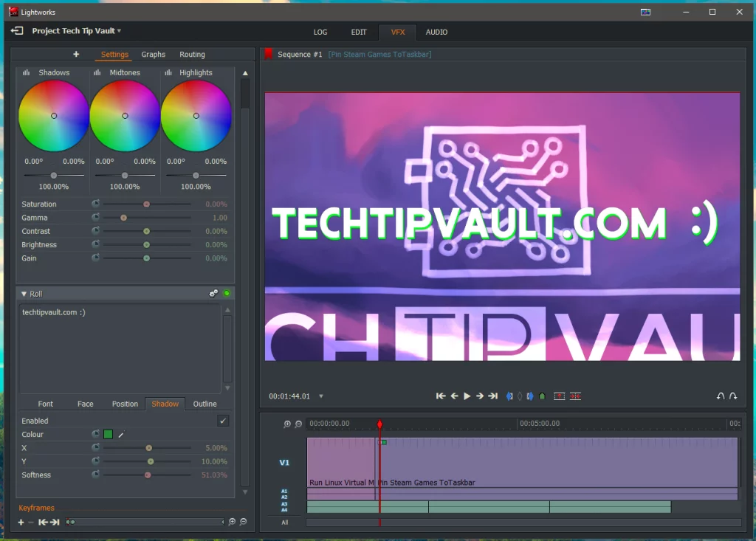Adjust the Midtones level slider
Viewport: 756px width, 541px height.
point(125,176)
